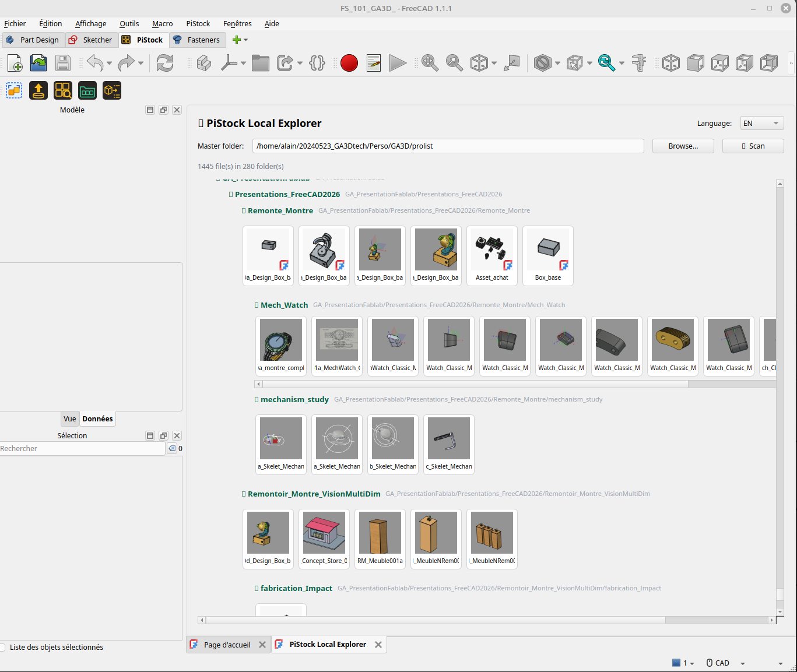Viewport: 797px width, 672px height.
Task: Open the Fichier menu
Action: click(15, 24)
